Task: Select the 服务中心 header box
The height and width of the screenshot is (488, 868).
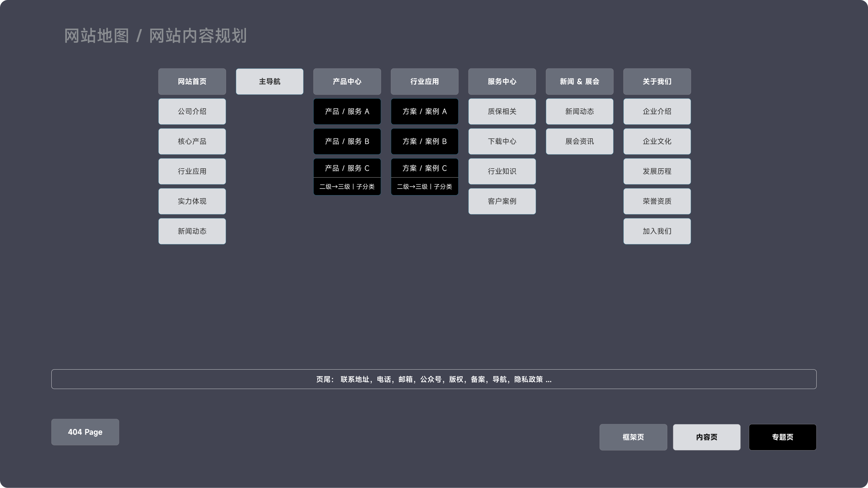Action: pyautogui.click(x=502, y=82)
